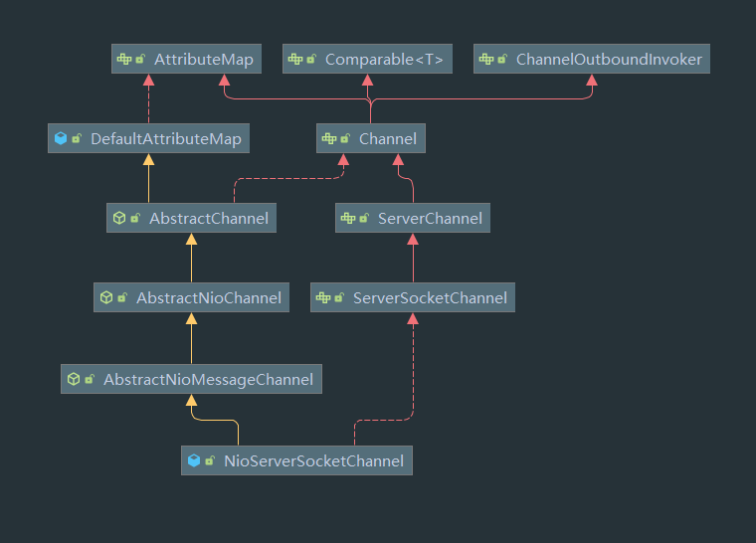Click the abstract class icon on AbstractChannel
Screen dimensions: 756x543
point(118,219)
